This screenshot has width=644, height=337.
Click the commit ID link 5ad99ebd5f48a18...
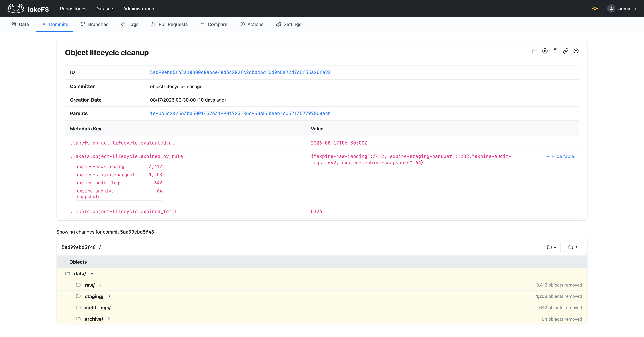240,72
